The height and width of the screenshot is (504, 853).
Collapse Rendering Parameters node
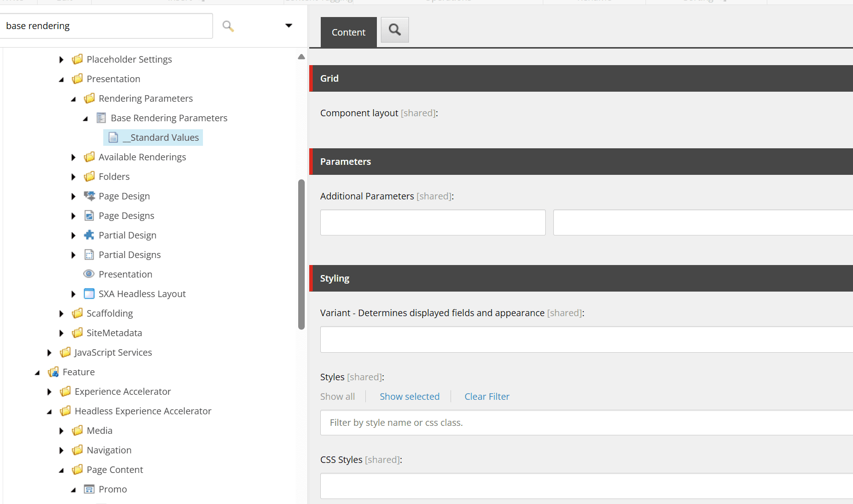(73, 99)
